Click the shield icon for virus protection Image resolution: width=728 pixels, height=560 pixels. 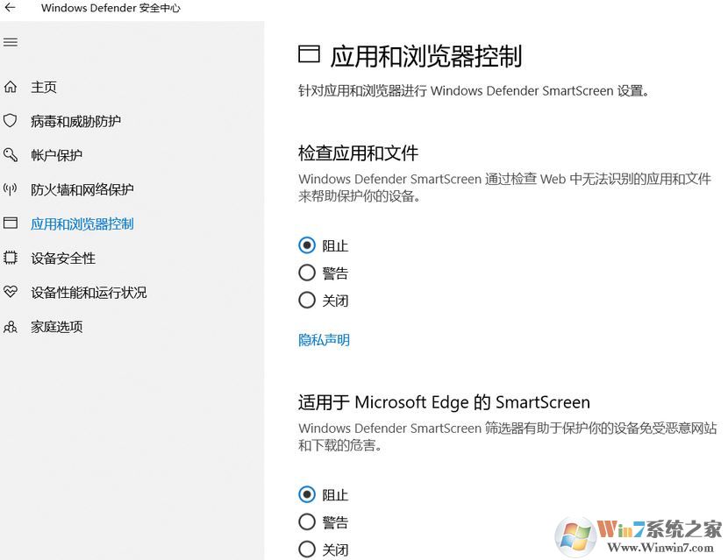tap(11, 121)
